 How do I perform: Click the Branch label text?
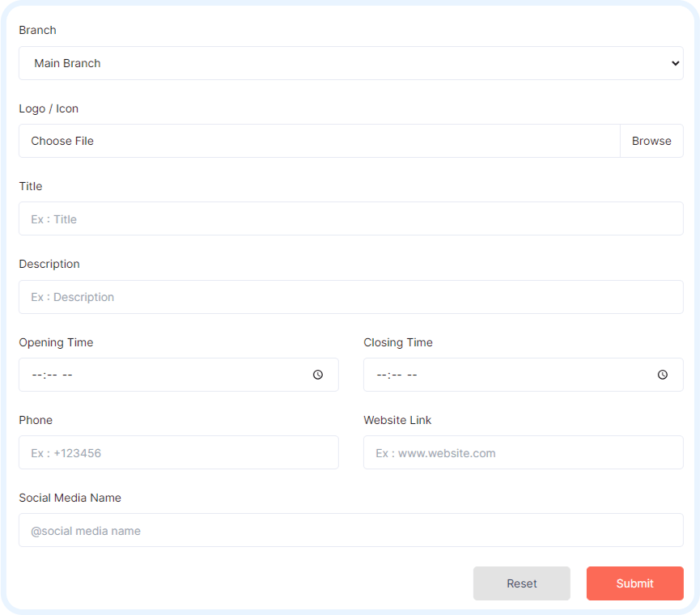(x=37, y=30)
